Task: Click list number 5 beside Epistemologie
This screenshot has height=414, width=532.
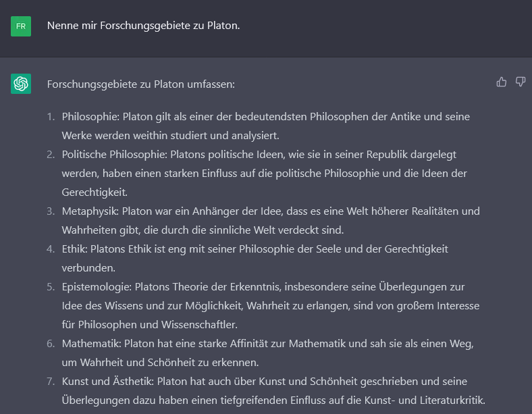Action: [51, 286]
